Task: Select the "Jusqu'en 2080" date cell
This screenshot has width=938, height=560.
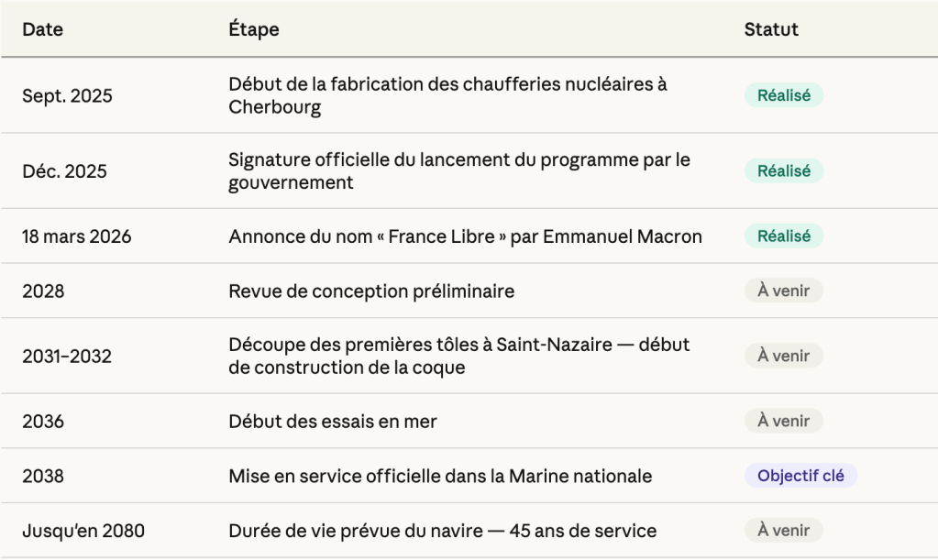Action: 83,531
